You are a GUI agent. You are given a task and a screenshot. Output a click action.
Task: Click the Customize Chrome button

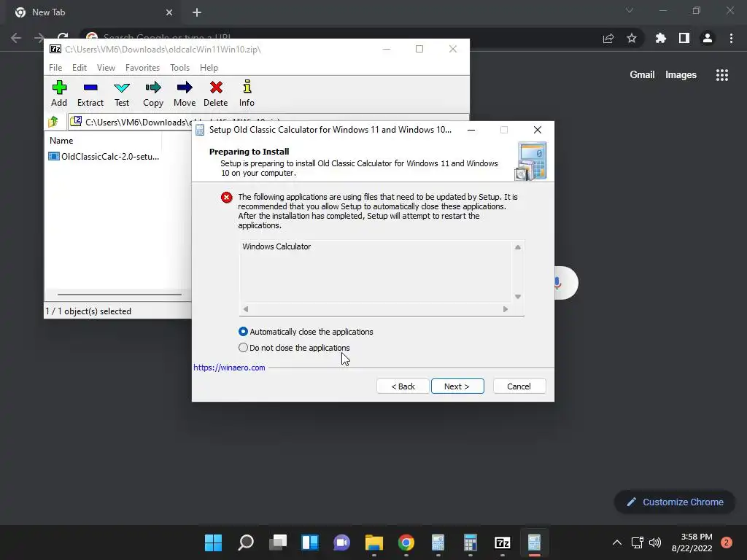click(675, 502)
